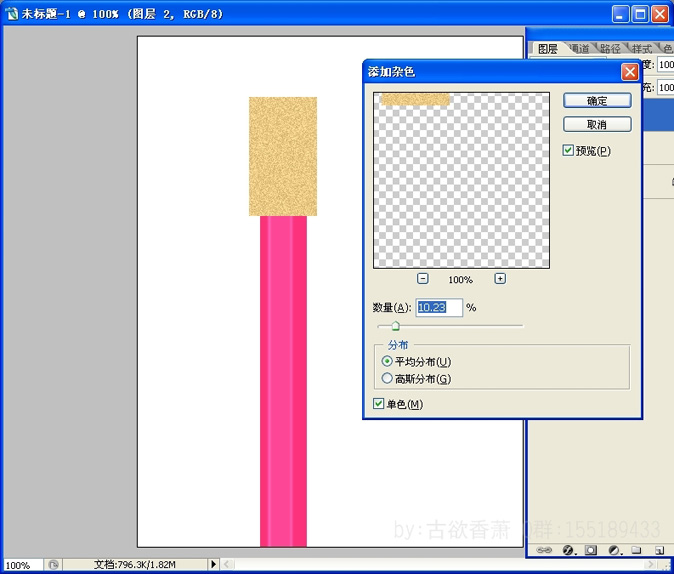674x574 pixels.
Task: Create a new layer via page icon
Action: (659, 550)
